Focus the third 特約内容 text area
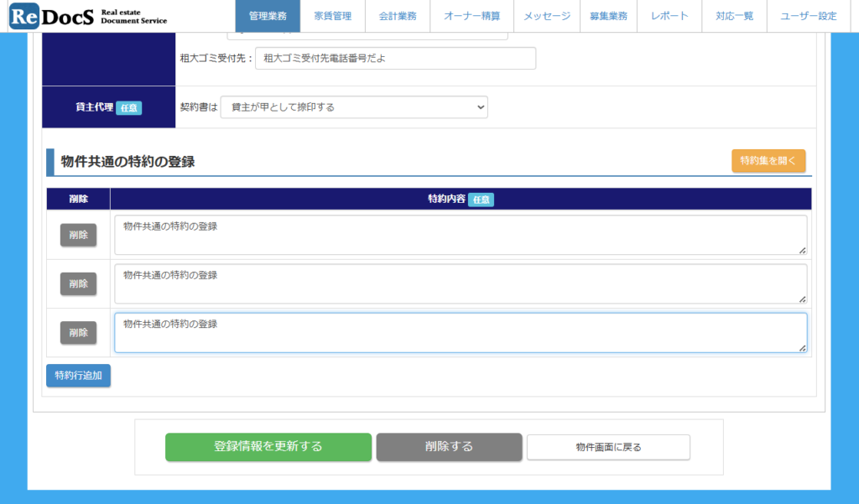This screenshot has height=504, width=859. point(461,333)
